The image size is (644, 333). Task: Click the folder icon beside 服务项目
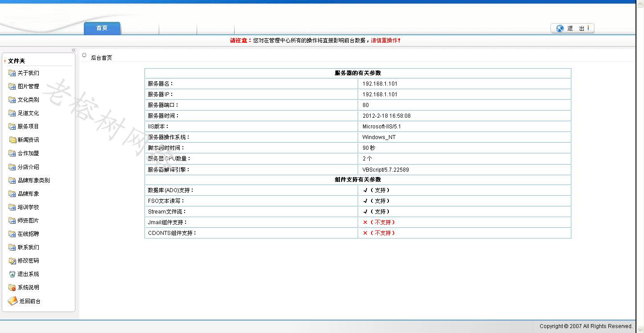tap(12, 127)
